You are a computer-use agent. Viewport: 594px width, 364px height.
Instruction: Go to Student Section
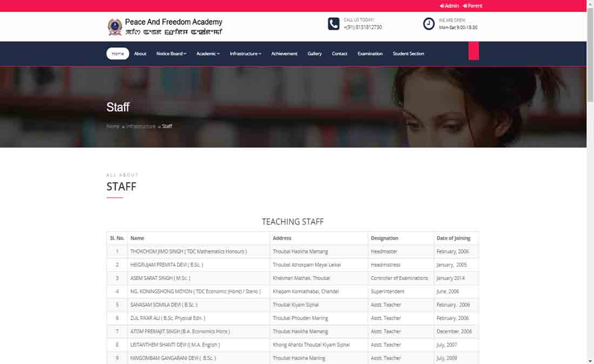[408, 54]
